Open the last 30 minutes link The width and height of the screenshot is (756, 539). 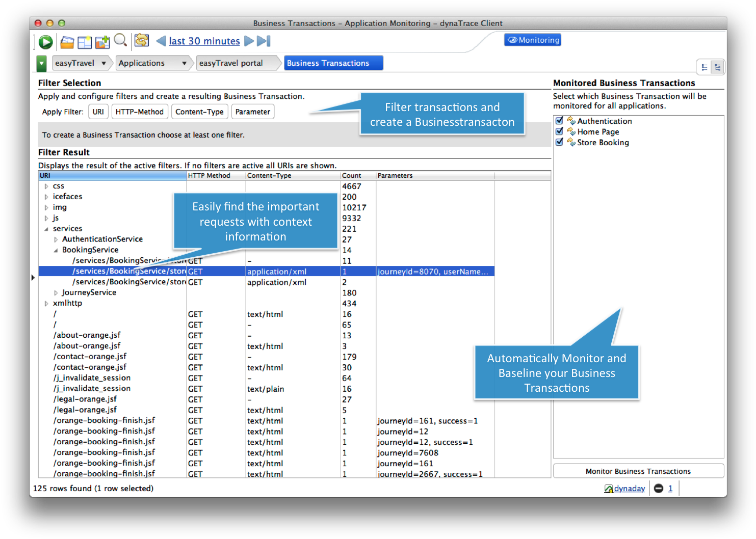click(204, 41)
